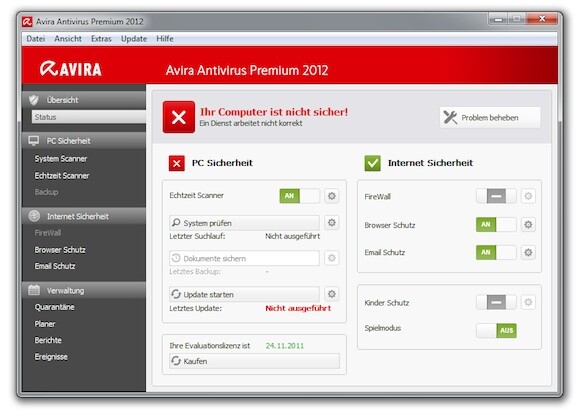The width and height of the screenshot is (580, 411).
Task: Open System Scanner in the sidebar
Action: pyautogui.click(x=61, y=159)
